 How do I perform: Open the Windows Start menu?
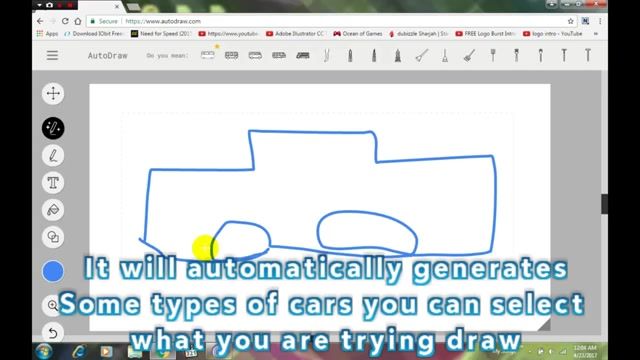click(x=44, y=351)
